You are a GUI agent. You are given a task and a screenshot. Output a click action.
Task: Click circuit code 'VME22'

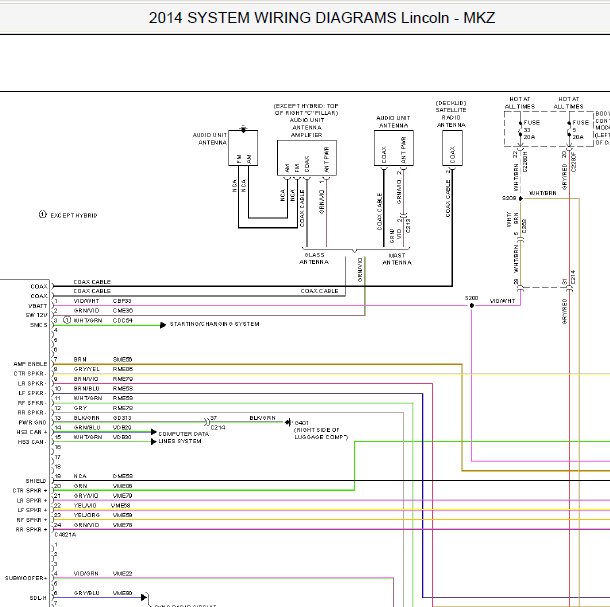point(123,574)
